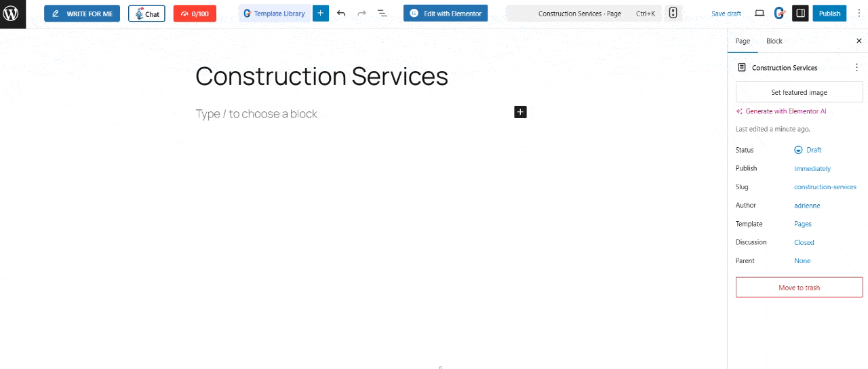Open the Construction Services command palette bar
Image resolution: width=868 pixels, height=369 pixels.
tap(583, 14)
